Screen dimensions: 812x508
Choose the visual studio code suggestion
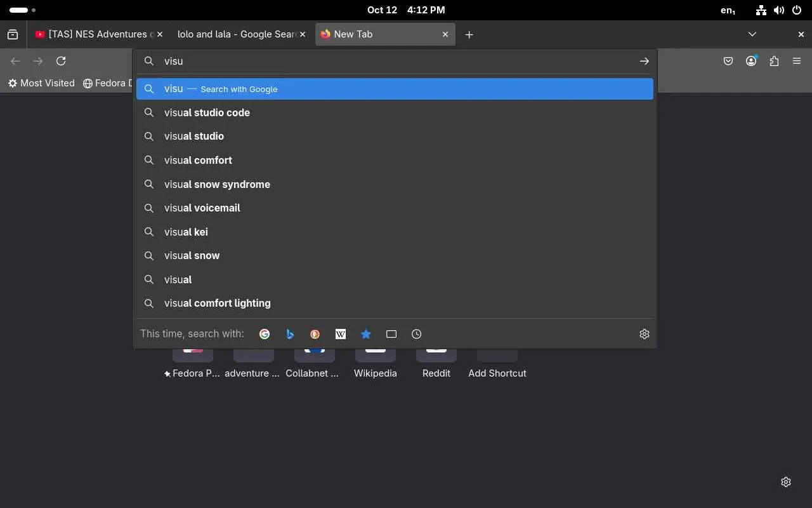(x=395, y=112)
